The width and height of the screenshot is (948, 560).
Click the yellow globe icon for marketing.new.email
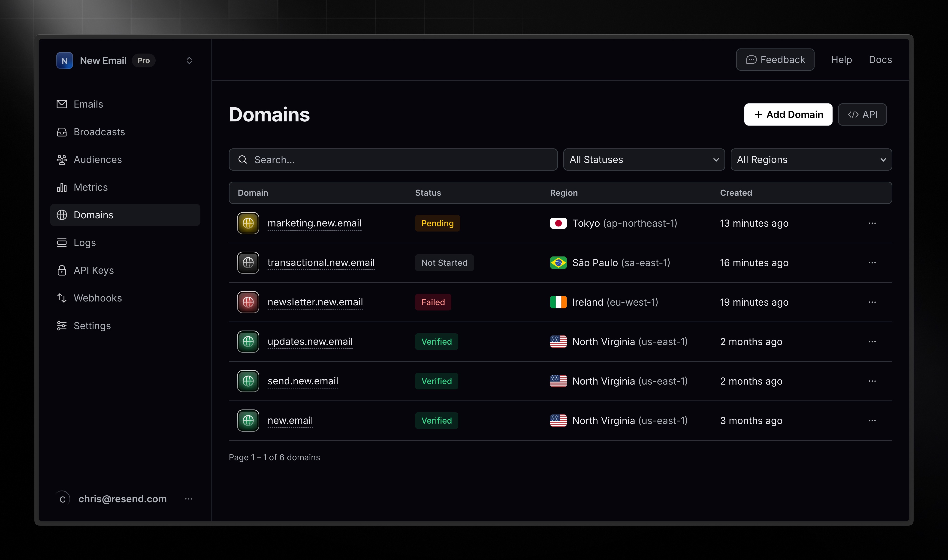tap(248, 223)
